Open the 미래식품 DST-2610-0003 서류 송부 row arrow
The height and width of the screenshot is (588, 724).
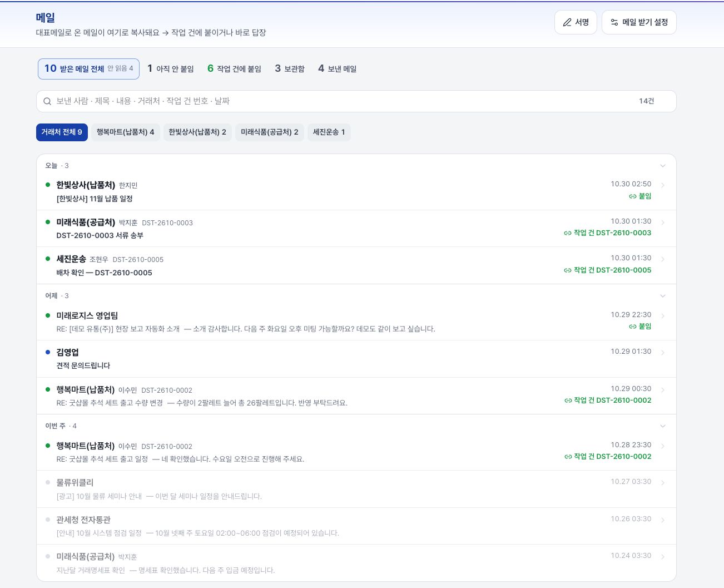pyautogui.click(x=663, y=223)
